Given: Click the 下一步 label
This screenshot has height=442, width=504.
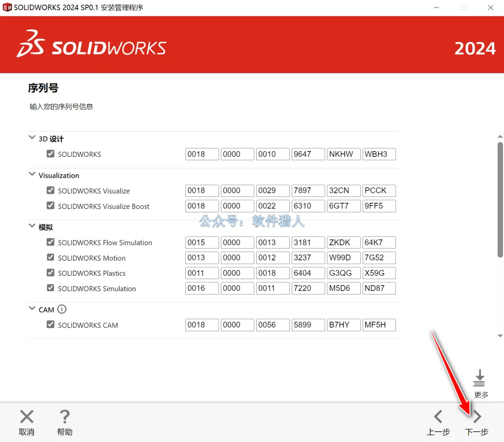Looking at the screenshot, I should pyautogui.click(x=476, y=432).
